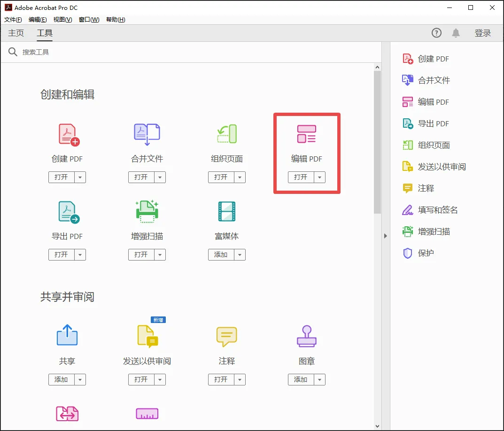504x431 pixels.
Task: Click the 共享 upload icon
Action: [67, 335]
